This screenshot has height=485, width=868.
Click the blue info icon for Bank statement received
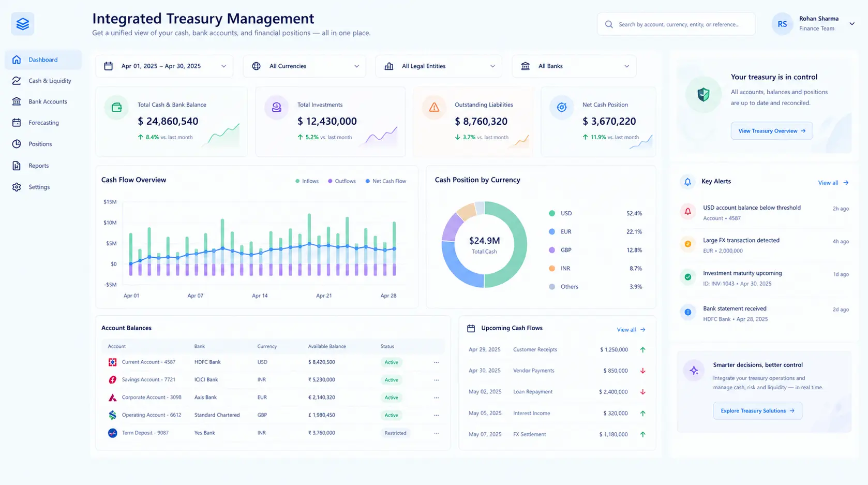point(688,312)
